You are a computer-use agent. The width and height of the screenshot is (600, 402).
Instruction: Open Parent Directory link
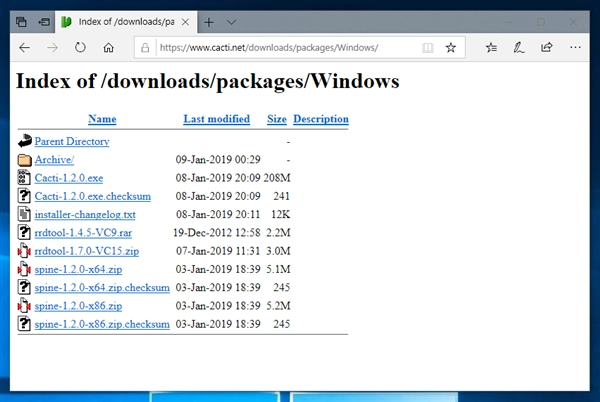click(x=72, y=142)
